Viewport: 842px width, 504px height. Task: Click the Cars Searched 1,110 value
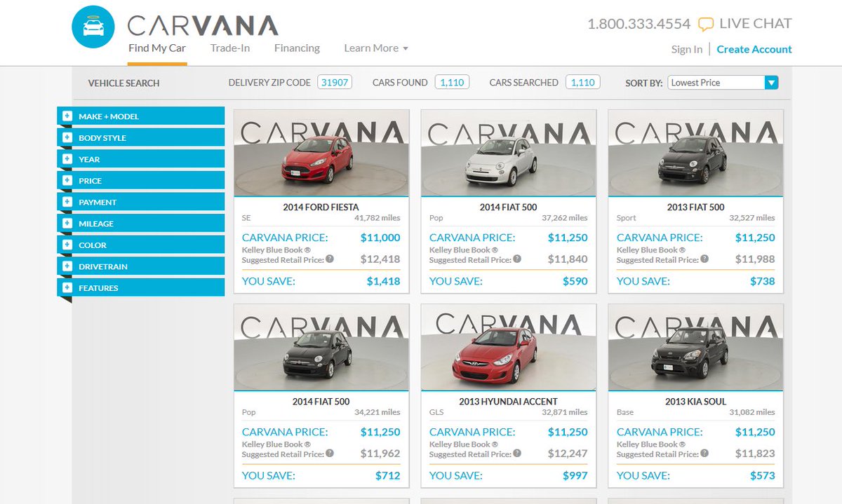[582, 82]
